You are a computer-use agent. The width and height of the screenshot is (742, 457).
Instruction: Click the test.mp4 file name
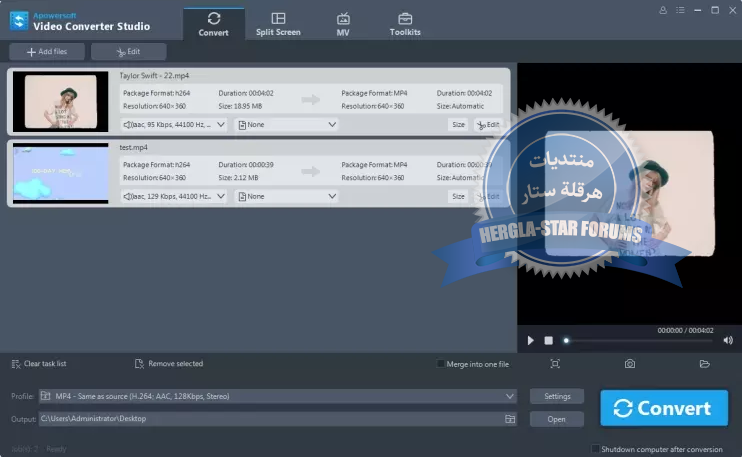click(x=133, y=147)
